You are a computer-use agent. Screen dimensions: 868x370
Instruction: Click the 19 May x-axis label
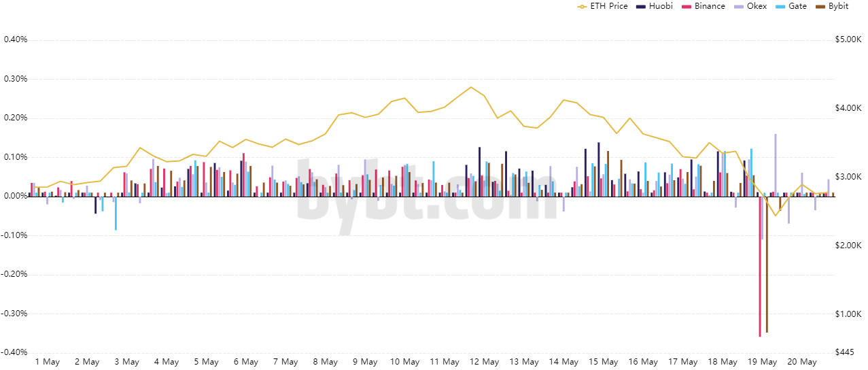[x=762, y=362]
